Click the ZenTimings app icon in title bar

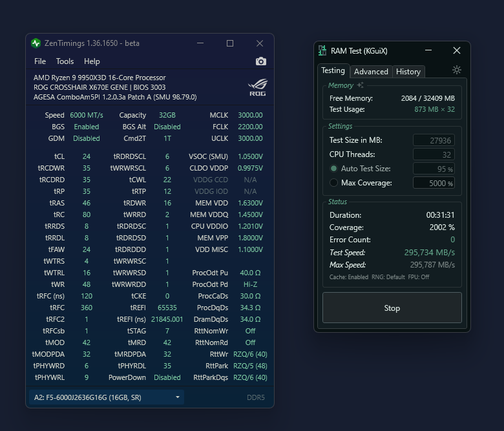point(36,43)
